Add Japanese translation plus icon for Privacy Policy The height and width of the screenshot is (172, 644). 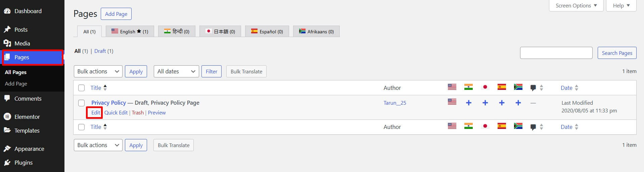tap(485, 103)
